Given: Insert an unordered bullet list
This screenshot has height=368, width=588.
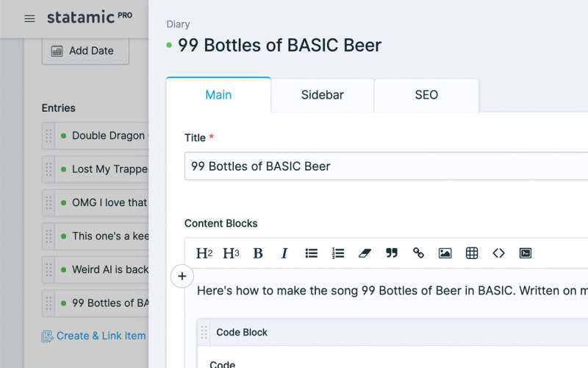Looking at the screenshot, I should coord(312,253).
